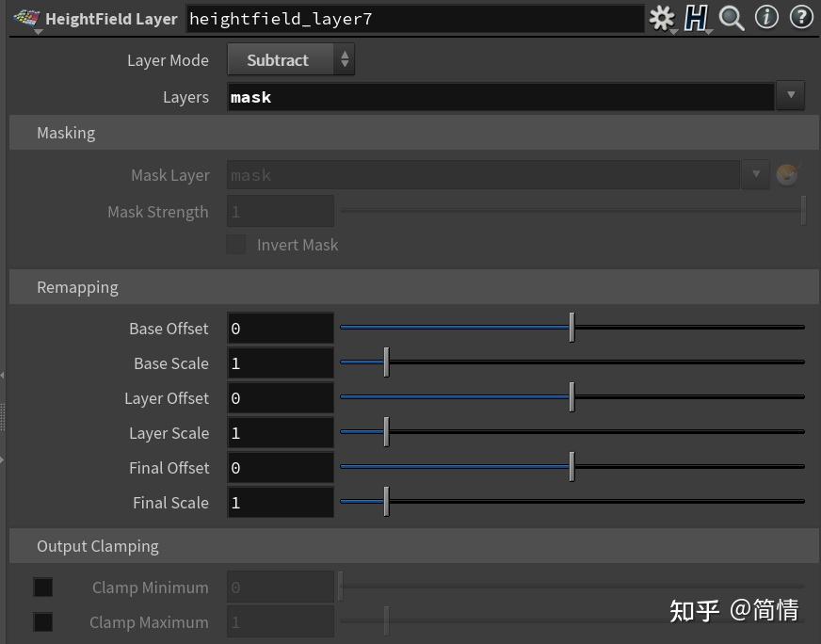Click the ramp icon beside Mask Layer
This screenshot has width=821, height=644.
787,174
